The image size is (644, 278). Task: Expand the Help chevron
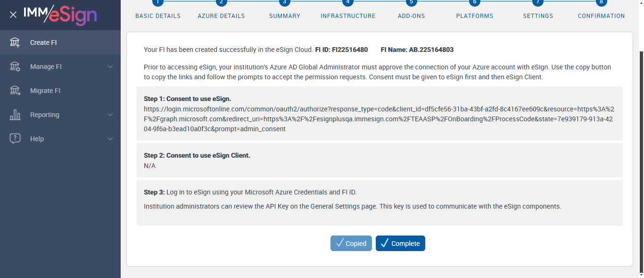(110, 139)
